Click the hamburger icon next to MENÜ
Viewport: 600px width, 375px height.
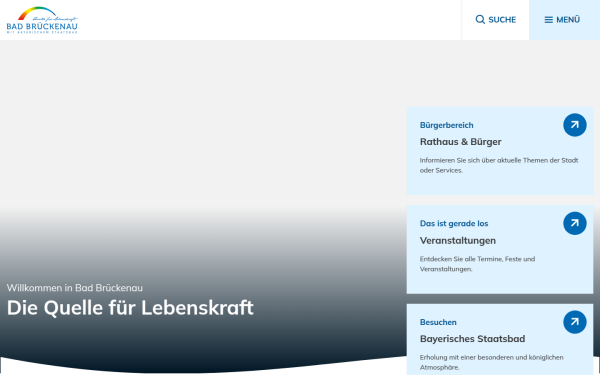(x=548, y=20)
